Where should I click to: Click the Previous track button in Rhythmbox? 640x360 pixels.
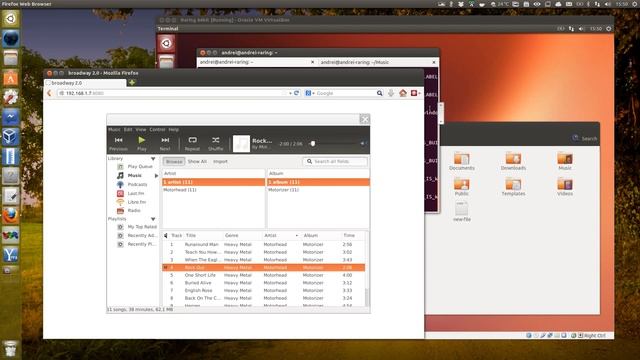point(118,143)
